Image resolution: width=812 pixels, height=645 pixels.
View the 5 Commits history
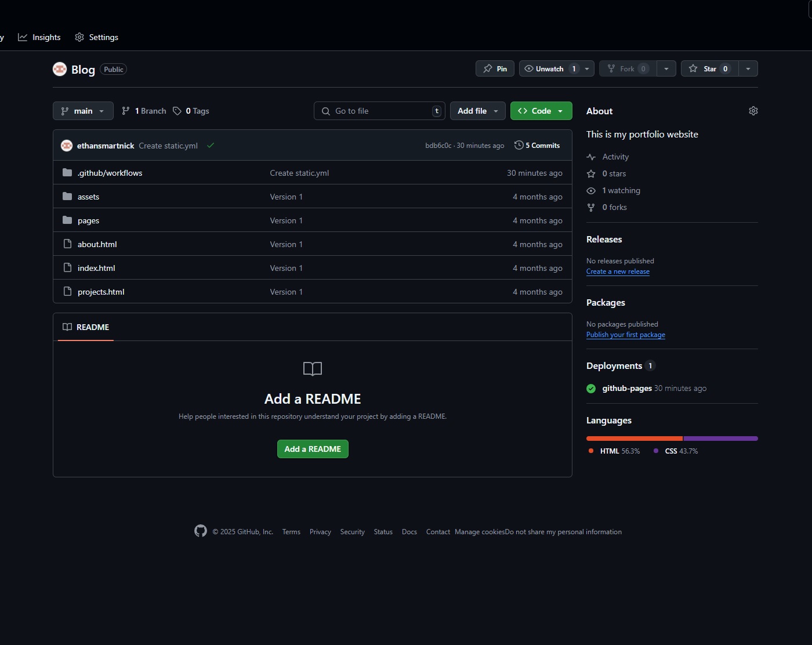click(x=537, y=146)
